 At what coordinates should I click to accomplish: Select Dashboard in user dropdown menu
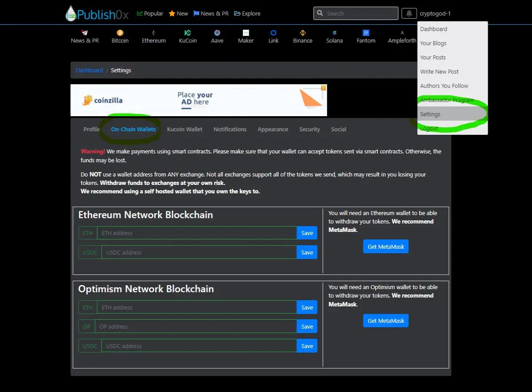coord(452,29)
